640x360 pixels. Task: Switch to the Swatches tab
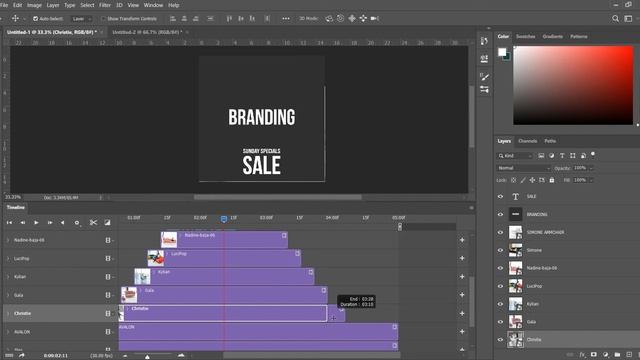coord(525,36)
